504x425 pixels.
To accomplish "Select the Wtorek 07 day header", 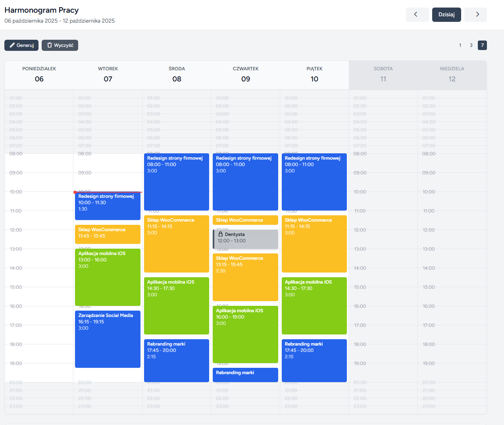I will [x=108, y=75].
